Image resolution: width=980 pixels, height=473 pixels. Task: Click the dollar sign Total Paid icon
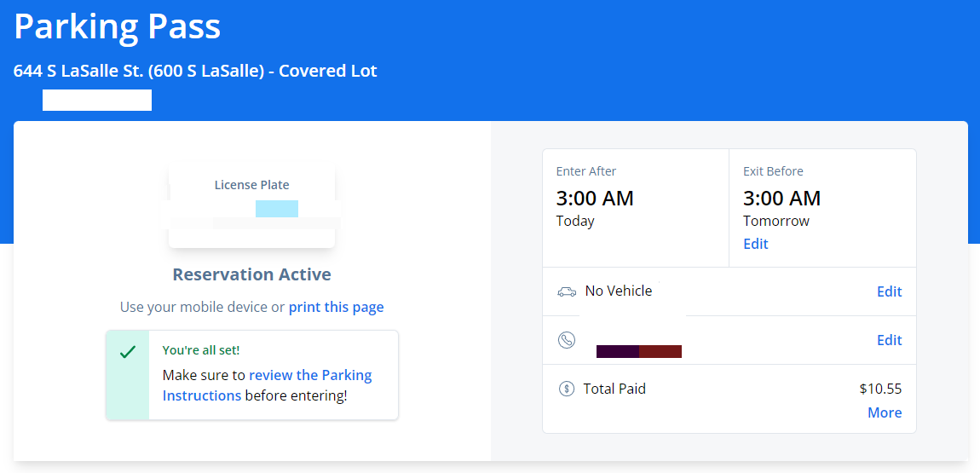566,389
